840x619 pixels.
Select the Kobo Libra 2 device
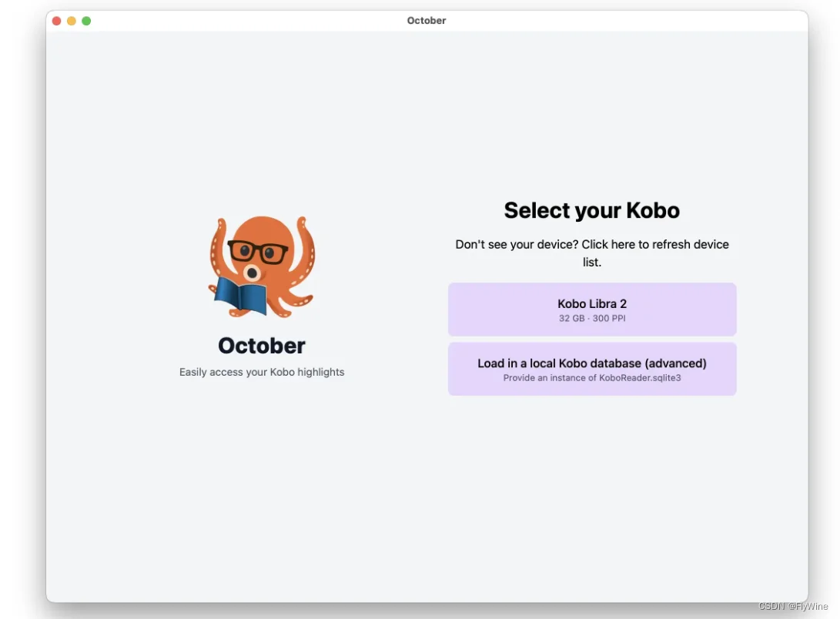tap(592, 309)
